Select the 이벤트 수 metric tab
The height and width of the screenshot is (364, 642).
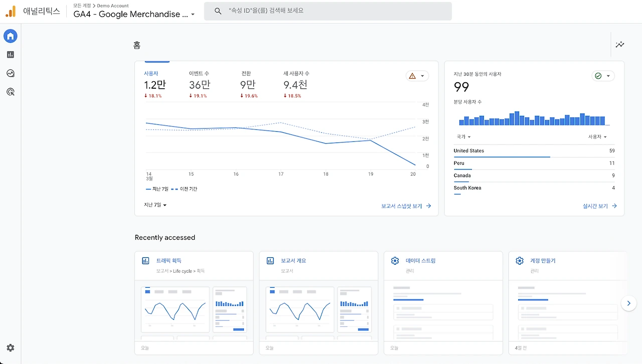tap(200, 84)
